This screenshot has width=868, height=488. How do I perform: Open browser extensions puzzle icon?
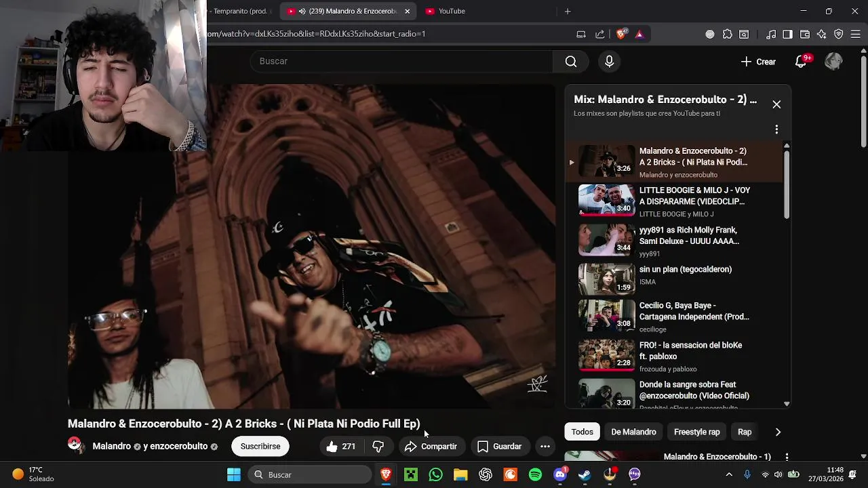click(x=728, y=35)
